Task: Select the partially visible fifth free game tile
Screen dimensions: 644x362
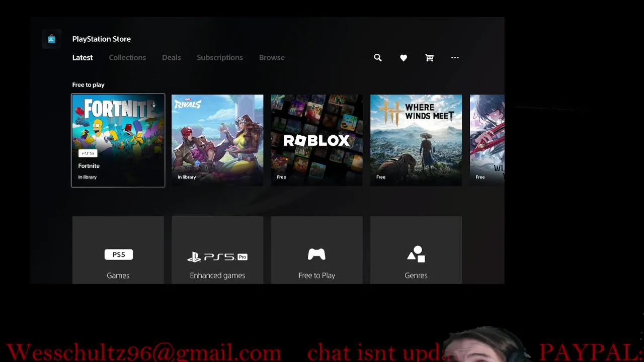Action: point(487,140)
